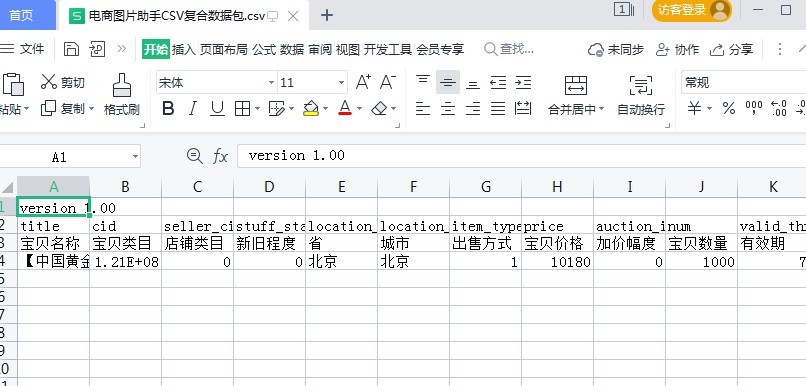The height and width of the screenshot is (386, 806).
Task: Open the eraser Clear dropdown arrow
Action: point(394,109)
